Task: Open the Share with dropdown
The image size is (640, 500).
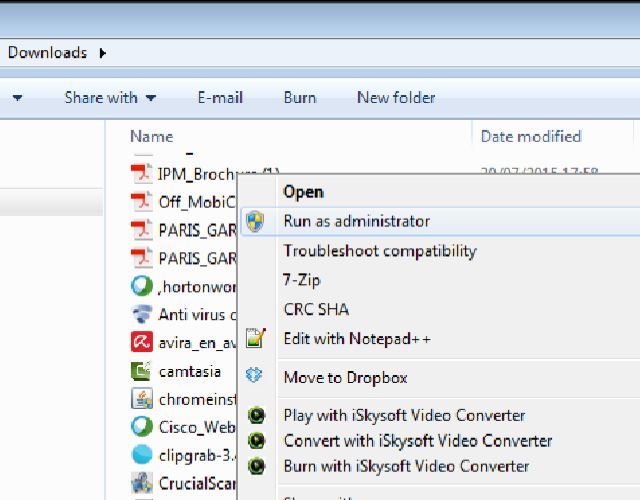Action: (x=110, y=98)
